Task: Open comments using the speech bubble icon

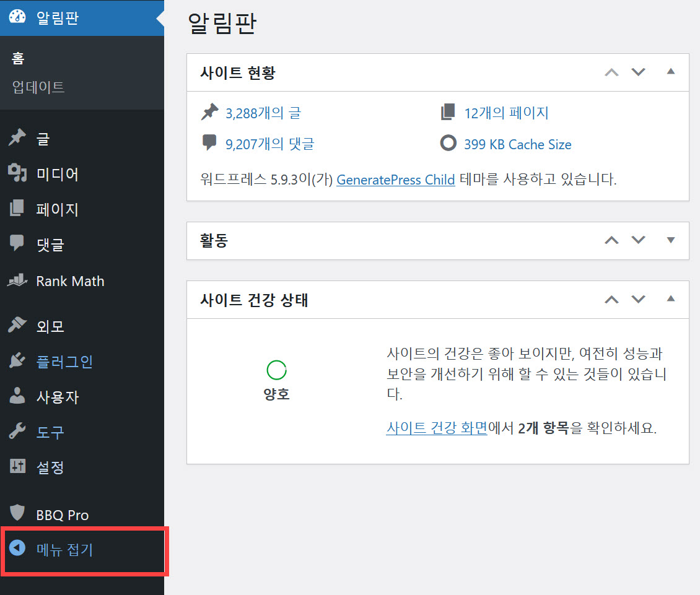Action: (x=17, y=245)
